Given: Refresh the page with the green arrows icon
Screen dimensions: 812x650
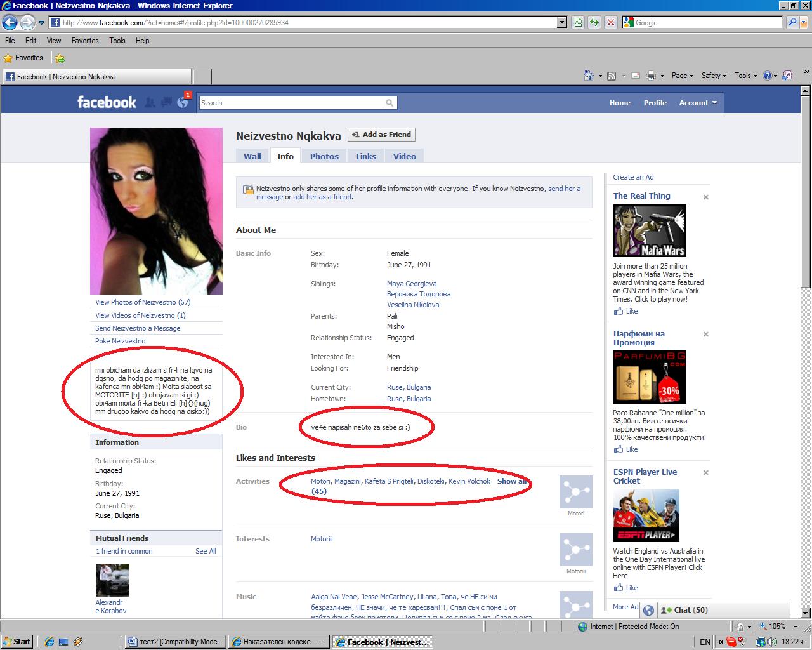Looking at the screenshot, I should [x=594, y=22].
